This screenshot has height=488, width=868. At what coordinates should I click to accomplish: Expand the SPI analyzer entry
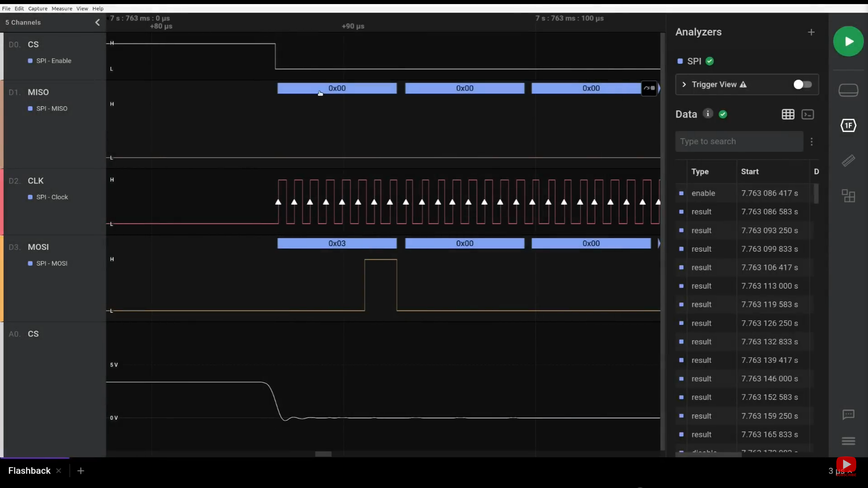tap(684, 84)
